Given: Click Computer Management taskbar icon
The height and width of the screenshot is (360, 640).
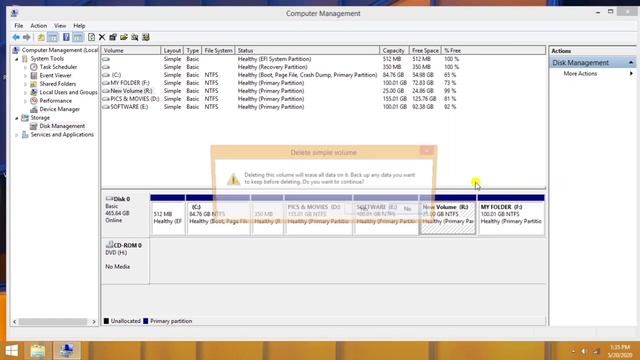Looking at the screenshot, I should tap(67, 351).
